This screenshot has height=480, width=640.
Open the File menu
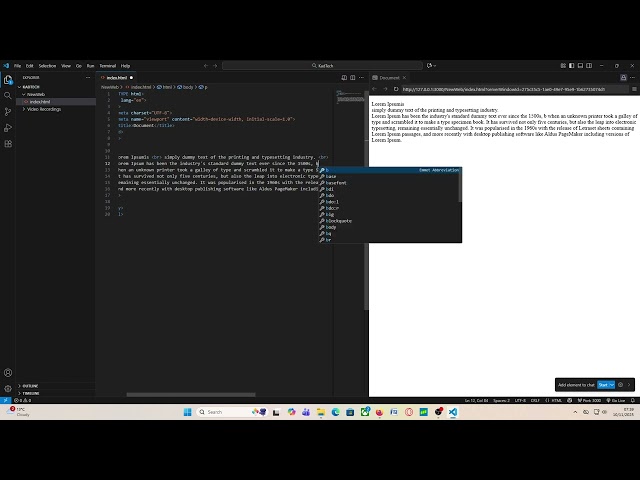click(x=18, y=66)
